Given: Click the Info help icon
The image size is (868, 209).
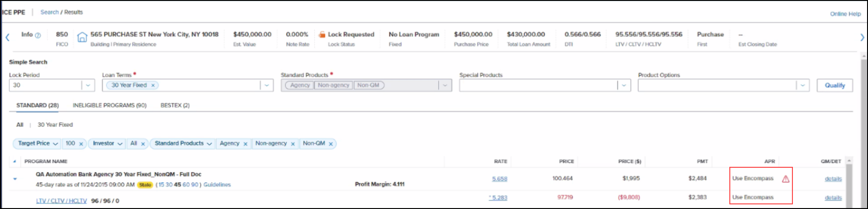Looking at the screenshot, I should click(x=38, y=35).
